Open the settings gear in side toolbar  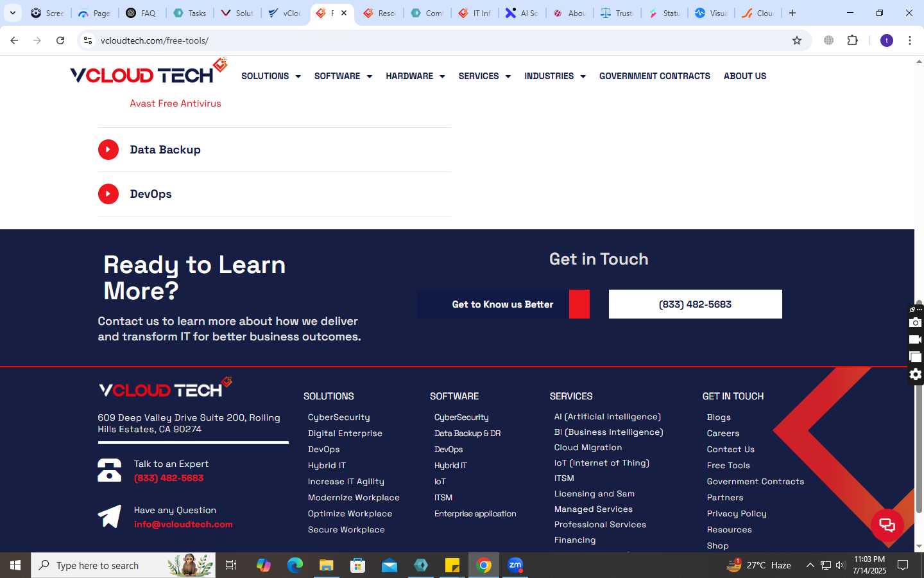tap(916, 374)
